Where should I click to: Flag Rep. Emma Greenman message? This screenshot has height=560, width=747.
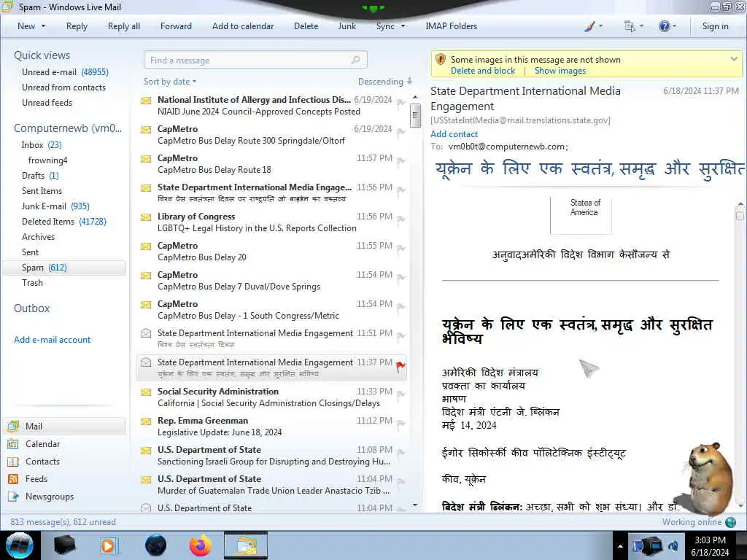[400, 424]
